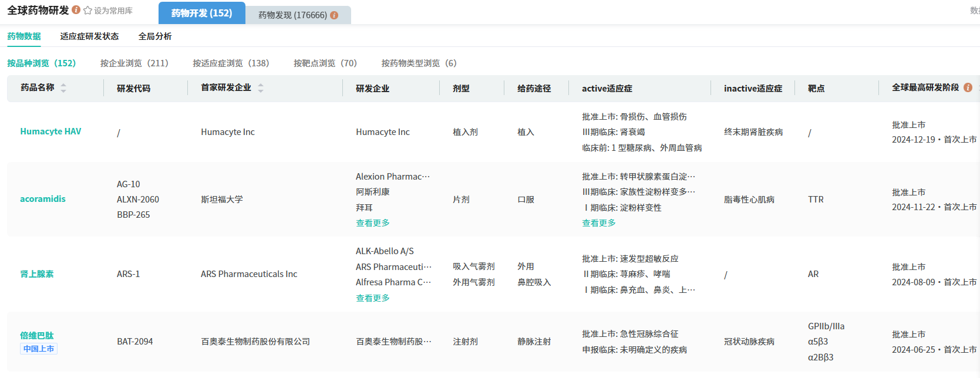Open the 适应症研发状态 tab
Screen dimensions: 980x378
(x=89, y=36)
